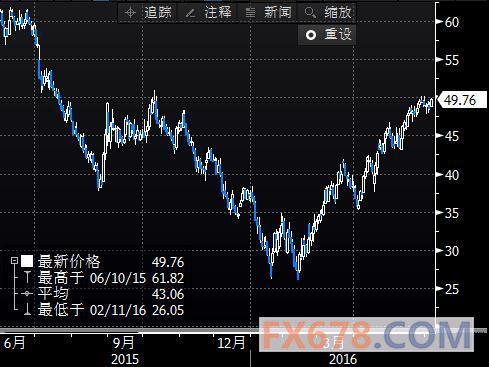The height and width of the screenshot is (367, 489).
Task: Click the 45 label on the price axis
Action: 452,136
